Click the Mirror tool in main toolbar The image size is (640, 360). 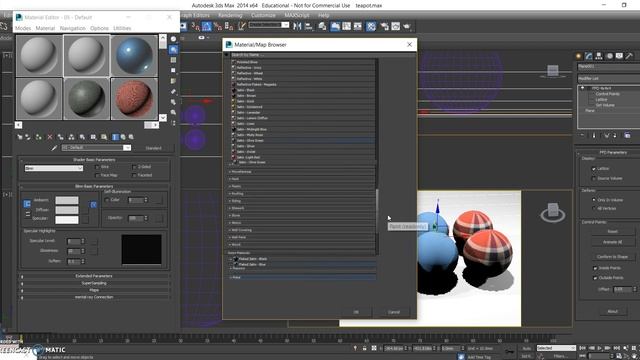point(297,26)
